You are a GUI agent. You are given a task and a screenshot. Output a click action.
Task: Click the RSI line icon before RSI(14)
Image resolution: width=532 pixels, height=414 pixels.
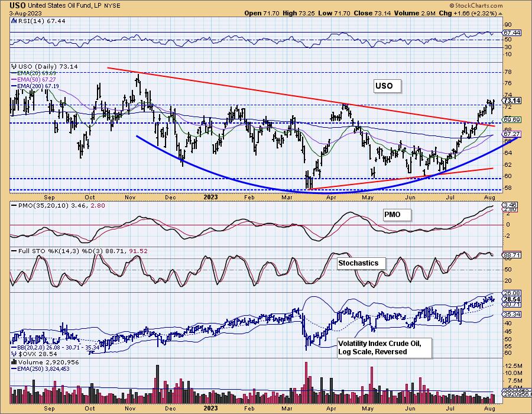tap(14, 21)
